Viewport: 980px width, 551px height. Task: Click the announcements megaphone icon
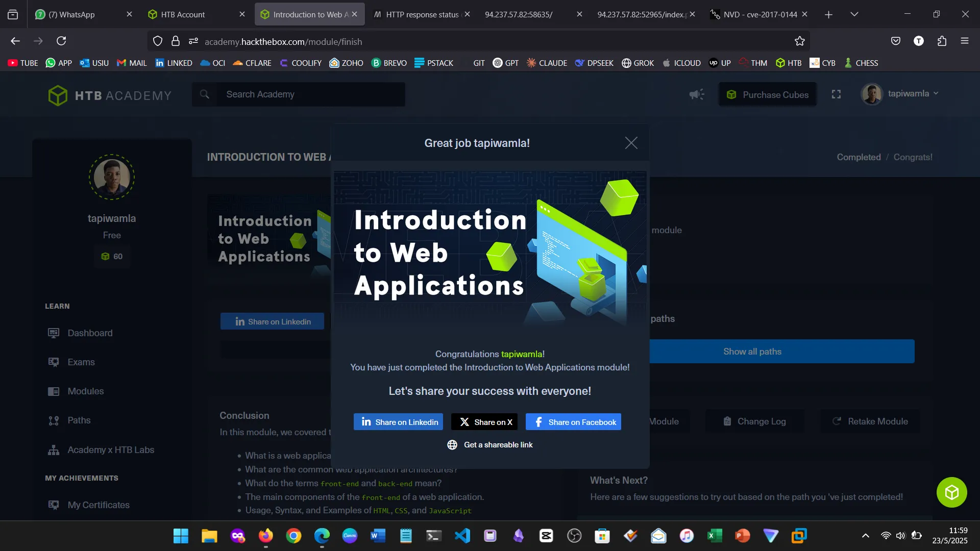[696, 94]
